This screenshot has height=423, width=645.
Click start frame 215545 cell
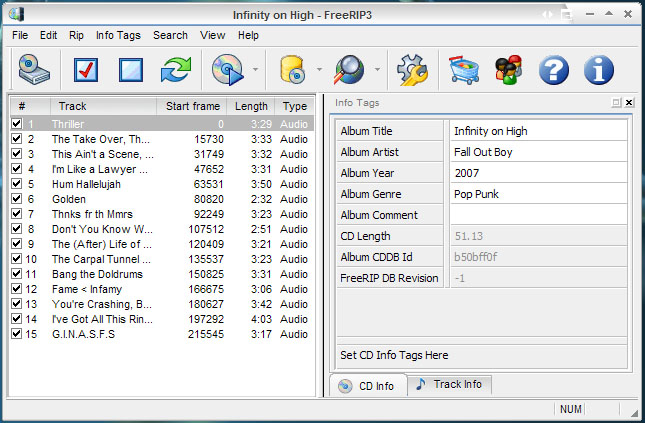pyautogui.click(x=206, y=334)
